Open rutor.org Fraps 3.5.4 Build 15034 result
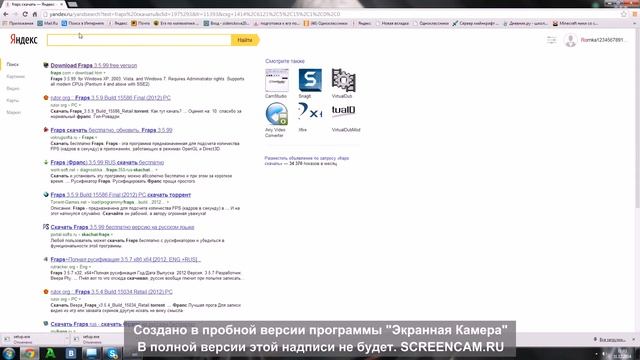Viewport: 640px width, 360px height. (x=111, y=292)
